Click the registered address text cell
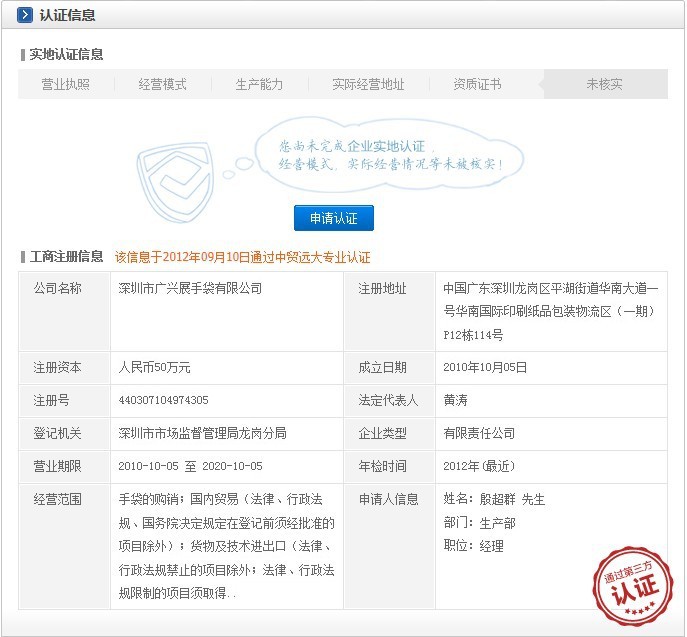The height and width of the screenshot is (637, 687). (x=550, y=311)
